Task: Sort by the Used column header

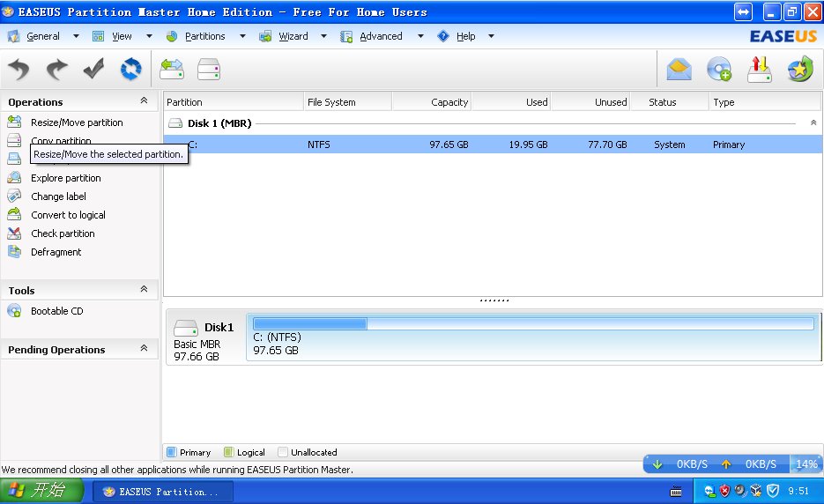Action: point(511,102)
